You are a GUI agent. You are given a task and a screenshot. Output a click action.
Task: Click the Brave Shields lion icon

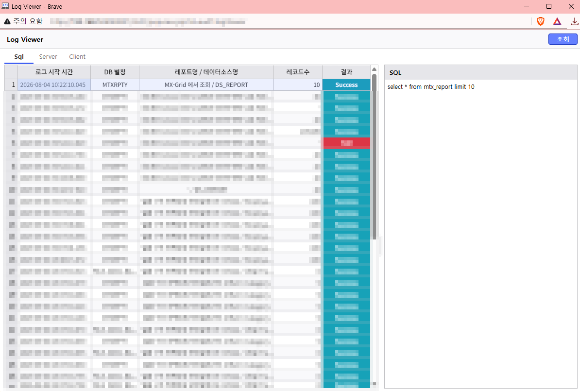click(x=541, y=21)
